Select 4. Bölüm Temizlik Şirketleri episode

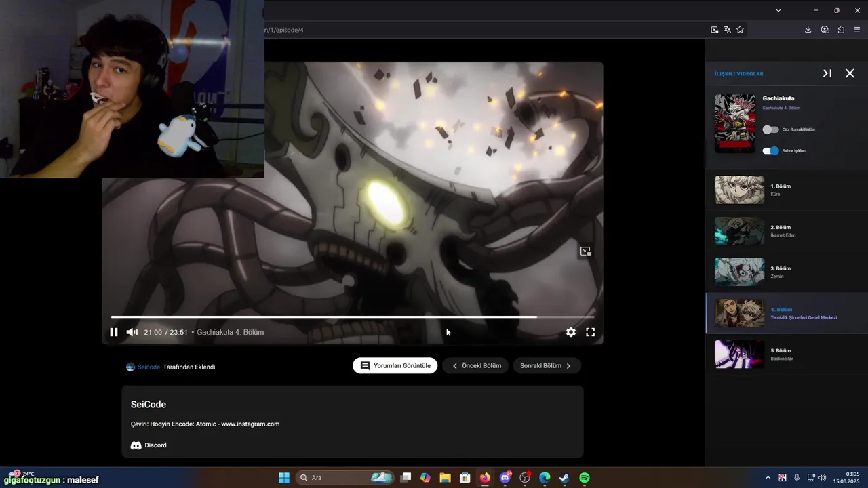coord(787,313)
